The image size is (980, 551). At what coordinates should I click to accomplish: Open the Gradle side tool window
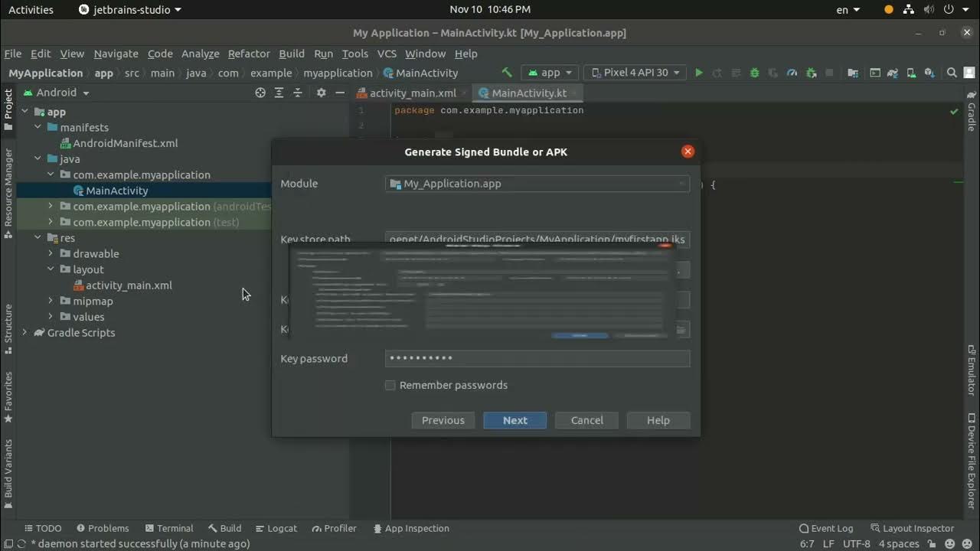tap(971, 110)
